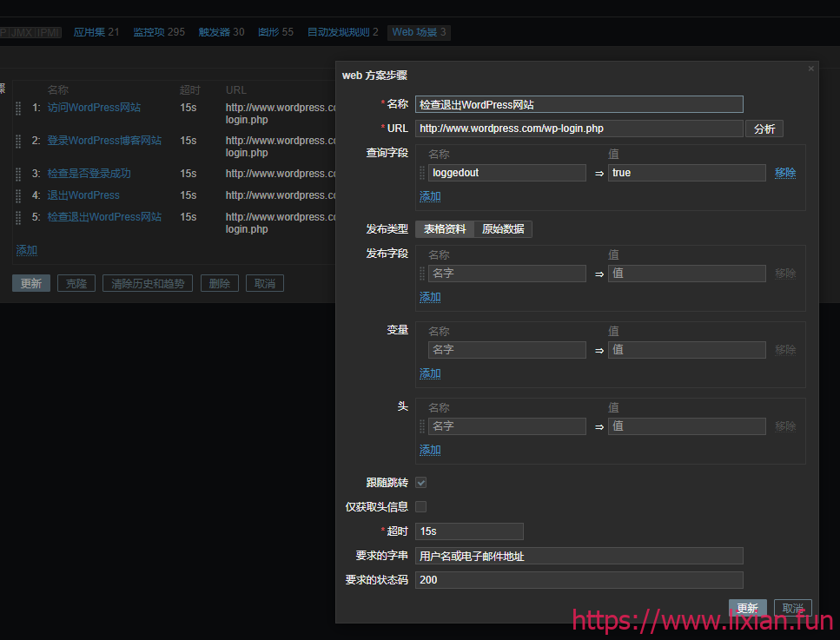This screenshot has width=840, height=640.
Task: Click the 变量 name input
Action: pos(506,350)
